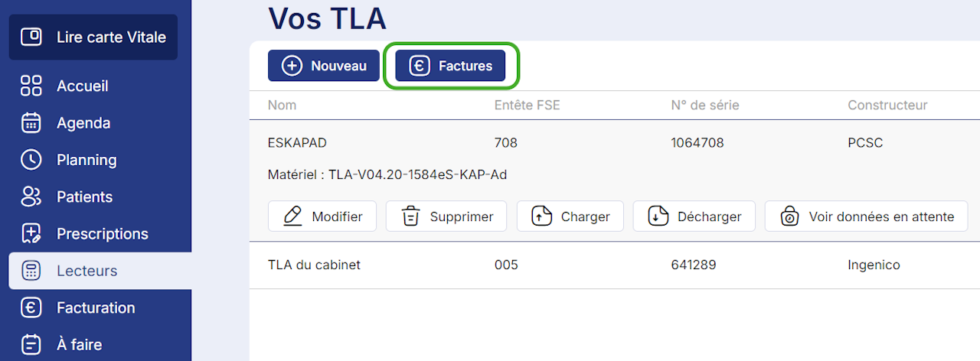Click the Planning clock icon

coord(31,160)
